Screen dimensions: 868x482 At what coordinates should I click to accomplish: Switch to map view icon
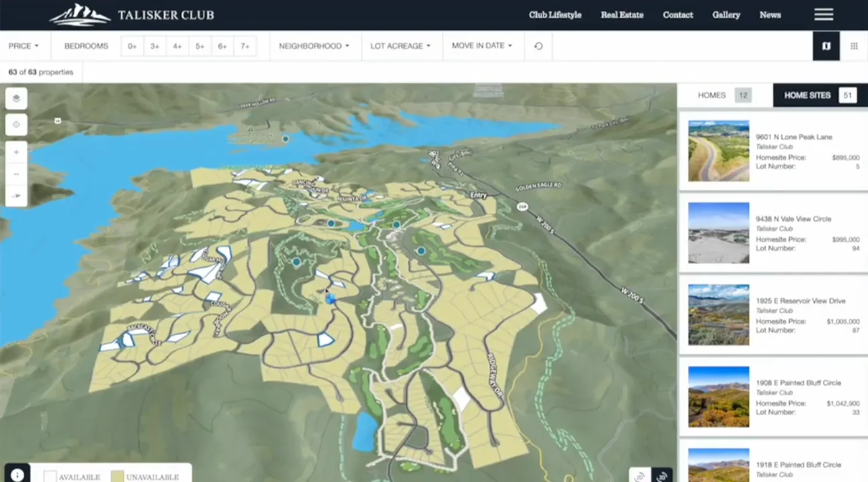click(x=826, y=46)
